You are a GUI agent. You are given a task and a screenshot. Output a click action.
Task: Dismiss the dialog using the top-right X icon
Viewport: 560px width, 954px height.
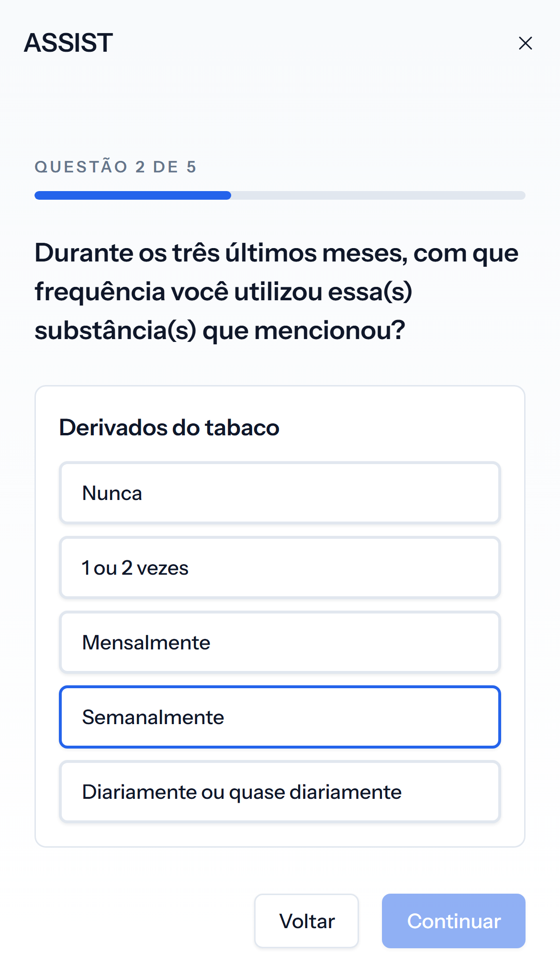[x=525, y=43]
